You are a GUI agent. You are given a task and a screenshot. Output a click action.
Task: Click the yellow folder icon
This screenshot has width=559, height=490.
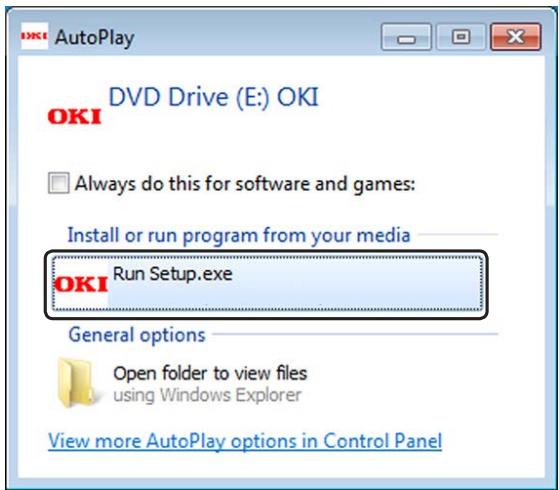76,382
